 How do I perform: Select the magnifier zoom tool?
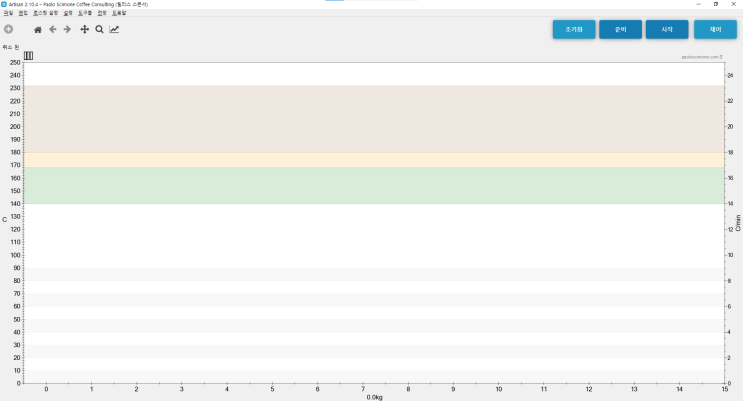[x=100, y=29]
